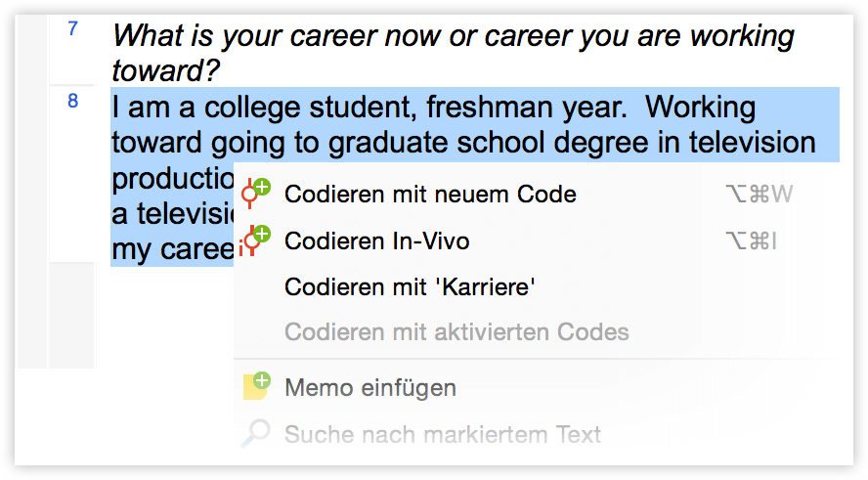Image resolution: width=868 pixels, height=480 pixels.
Task: Click the word 'toward?' in the question
Action: [x=165, y=70]
